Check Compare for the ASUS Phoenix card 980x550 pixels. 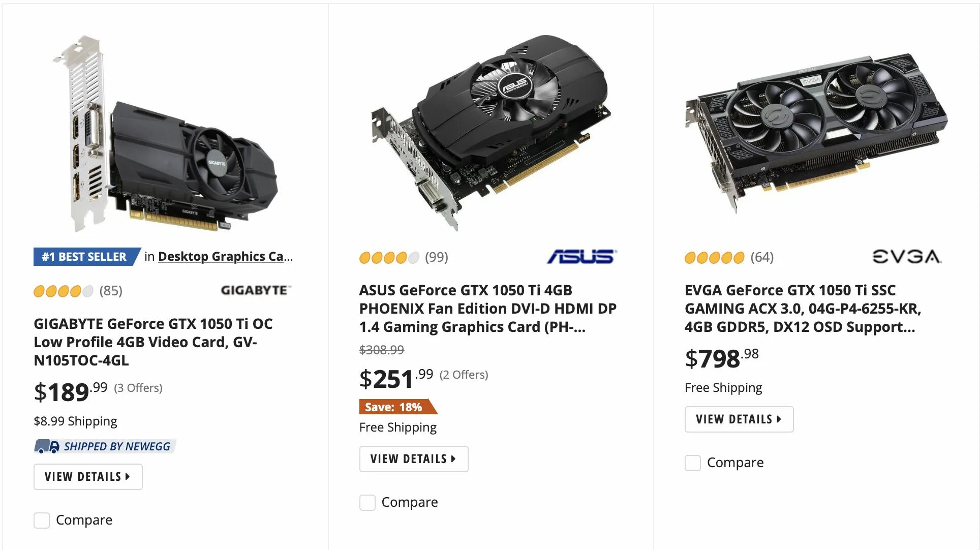coord(367,502)
